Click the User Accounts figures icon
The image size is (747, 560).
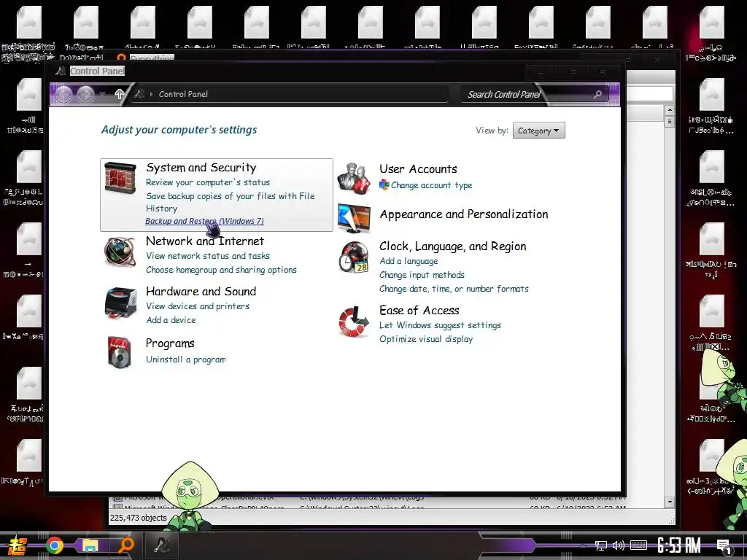354,179
